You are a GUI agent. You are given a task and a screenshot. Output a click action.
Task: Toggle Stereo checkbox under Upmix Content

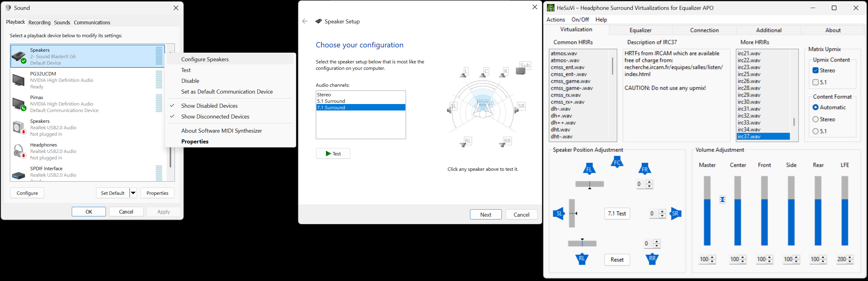(x=815, y=70)
